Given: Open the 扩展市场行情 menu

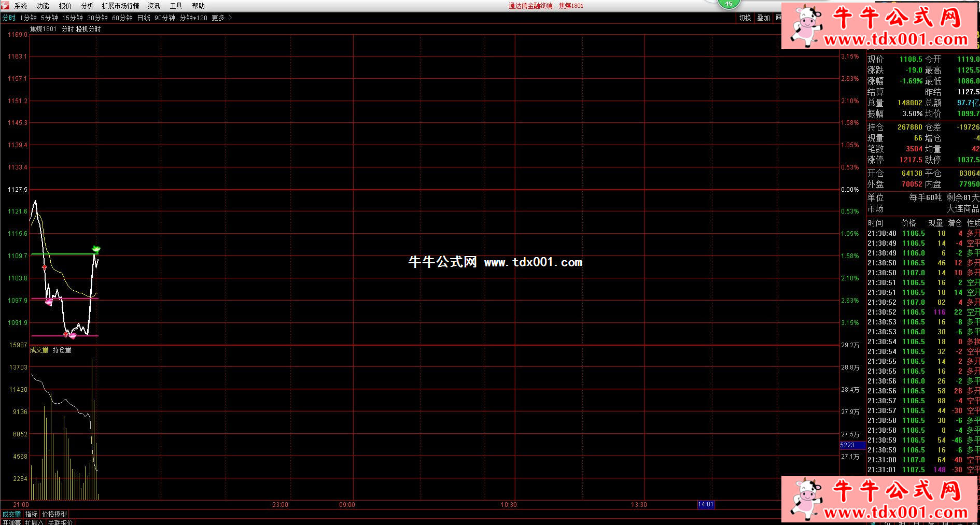Looking at the screenshot, I should tap(120, 6).
